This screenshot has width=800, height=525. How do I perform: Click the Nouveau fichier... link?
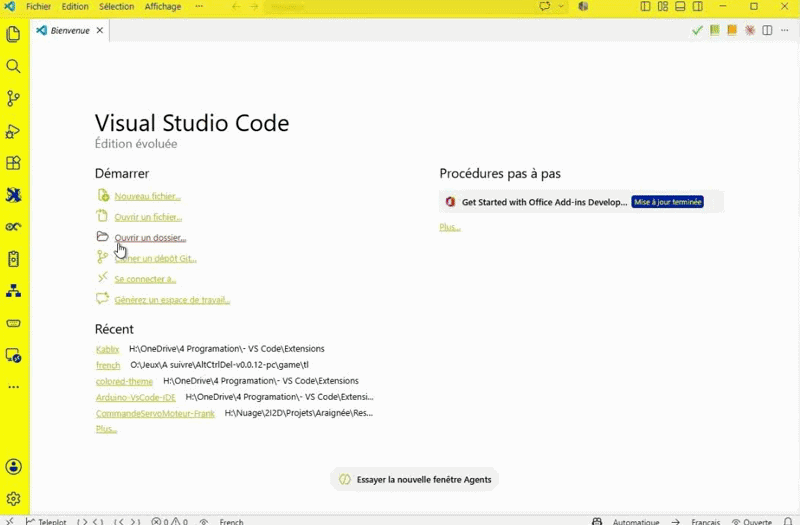(x=147, y=196)
